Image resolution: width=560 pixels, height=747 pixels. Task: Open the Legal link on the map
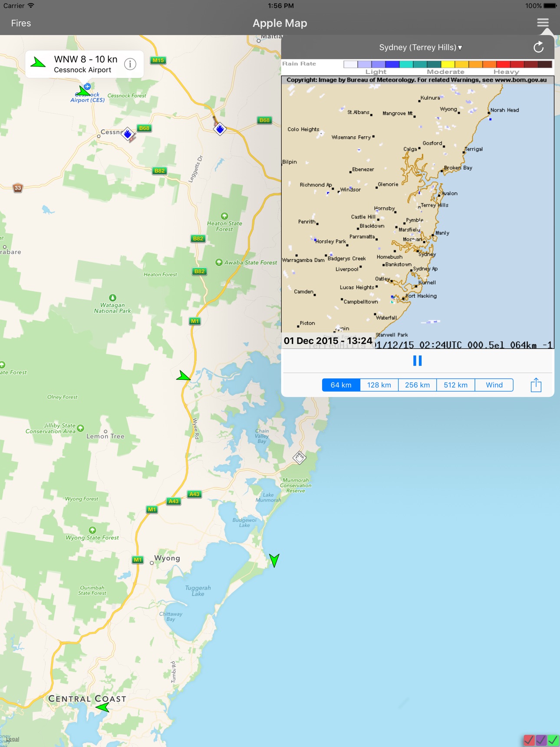point(12,739)
